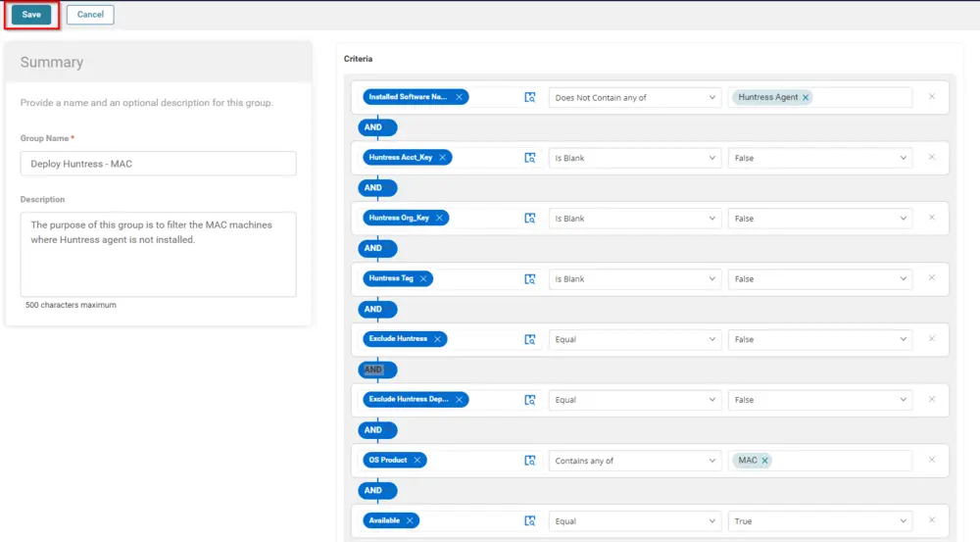
Task: Delete the Huntress Tag criteria row
Action: 931,278
